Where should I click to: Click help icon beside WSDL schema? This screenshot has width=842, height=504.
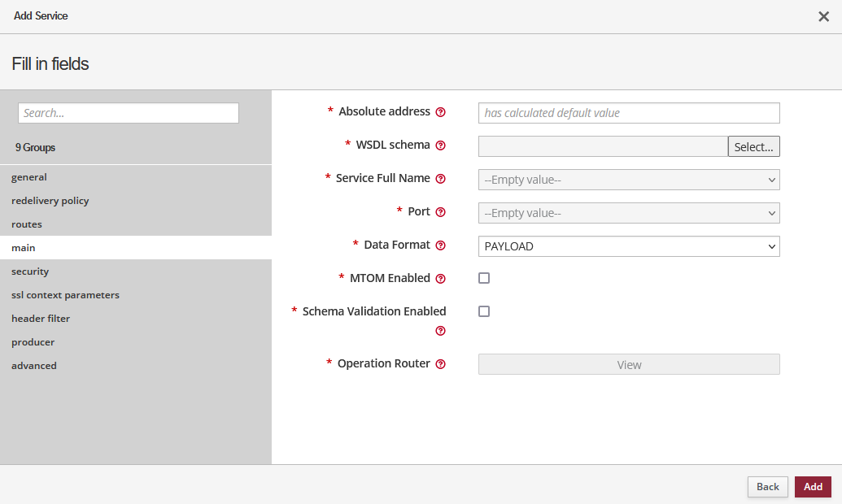441,146
